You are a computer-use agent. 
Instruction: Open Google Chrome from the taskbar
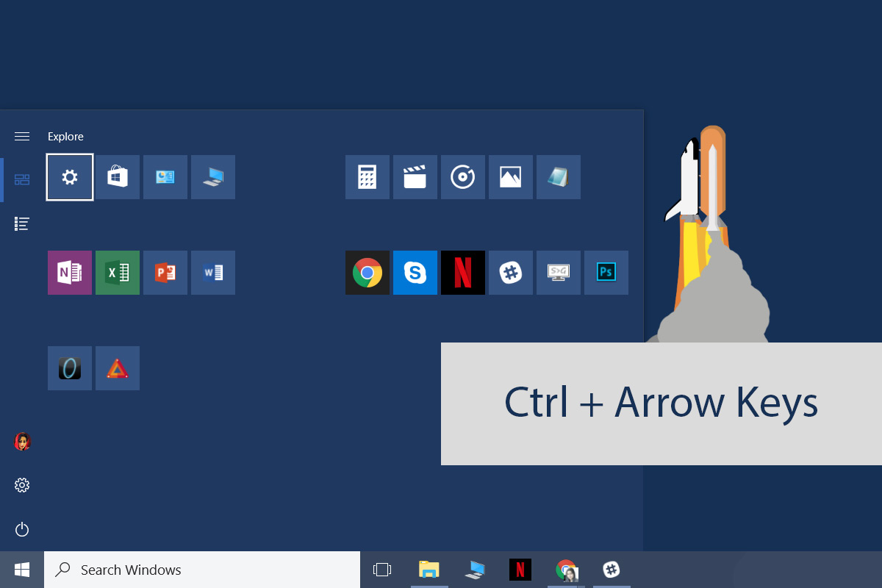coord(565,570)
